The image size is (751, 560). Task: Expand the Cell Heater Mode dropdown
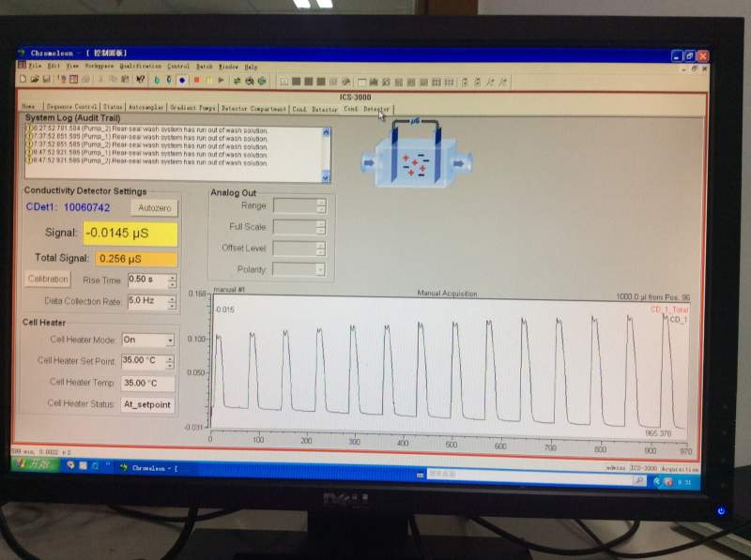click(x=170, y=341)
